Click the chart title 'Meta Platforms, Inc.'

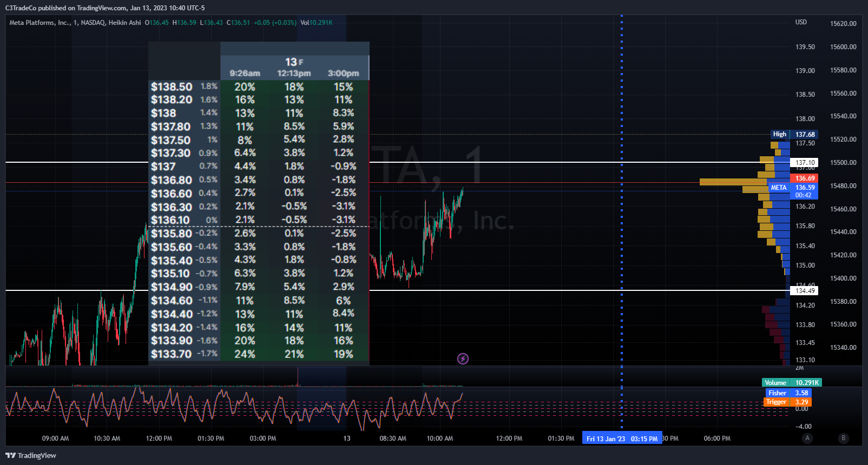[x=40, y=23]
